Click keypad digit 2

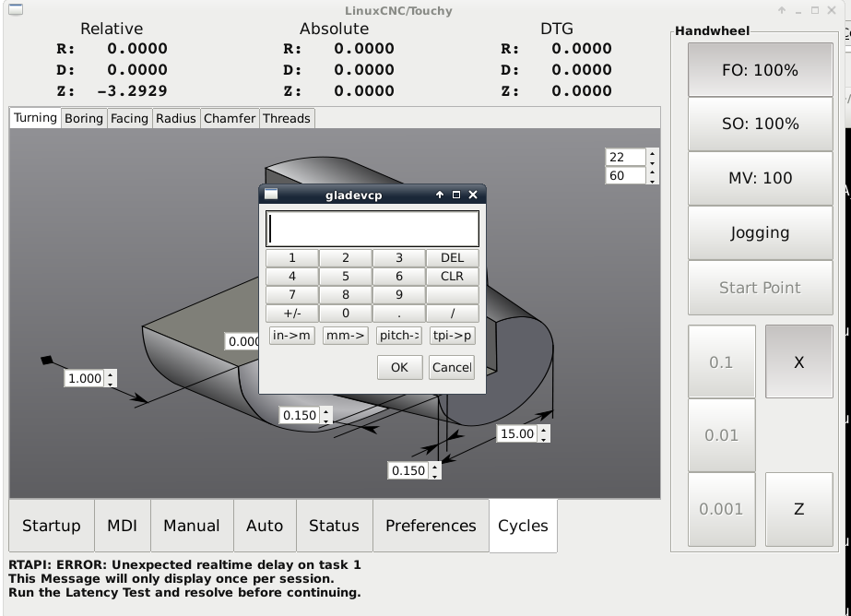click(x=345, y=258)
